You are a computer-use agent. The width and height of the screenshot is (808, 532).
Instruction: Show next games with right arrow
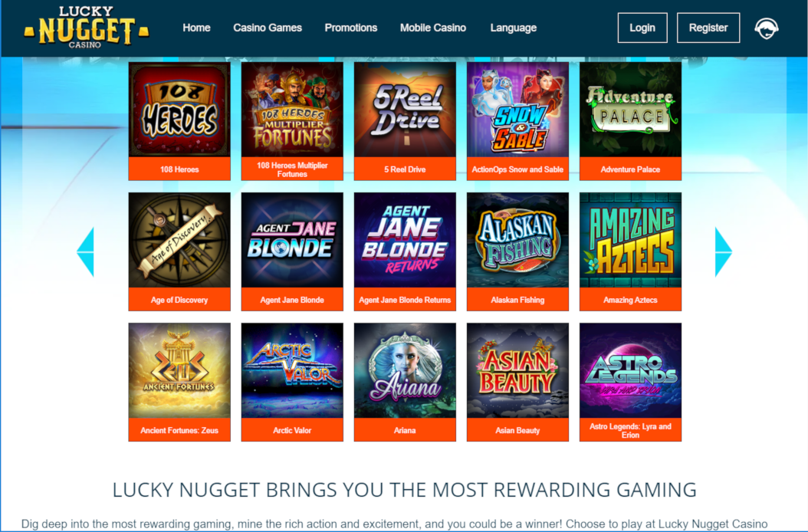pyautogui.click(x=723, y=252)
